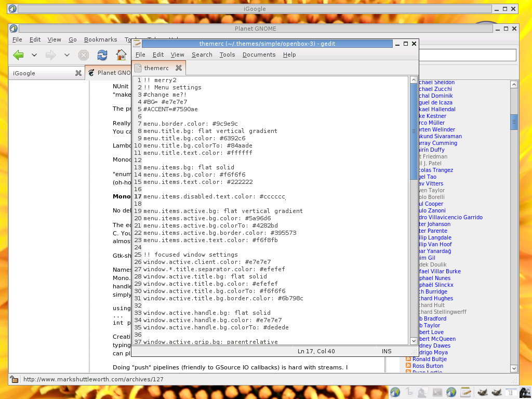Open the Ronald Bultje link
This screenshot has height=399, width=532.
[x=430, y=359]
